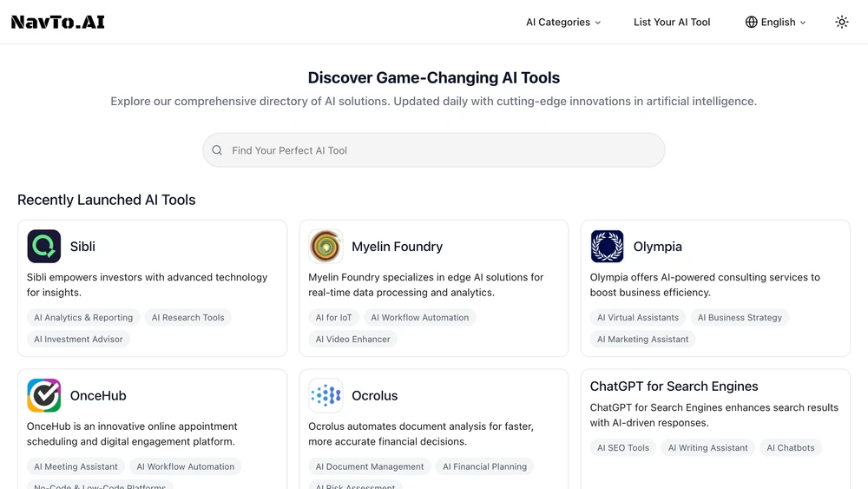Click the Explore our comprehensive directory subtitle
The width and height of the screenshot is (868, 489).
[433, 102]
